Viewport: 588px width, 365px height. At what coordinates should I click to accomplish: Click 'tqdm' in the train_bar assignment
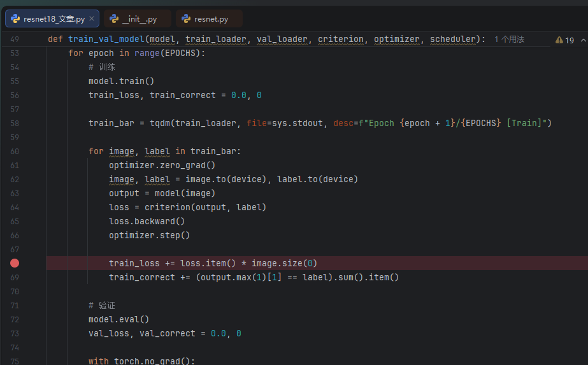click(x=160, y=123)
